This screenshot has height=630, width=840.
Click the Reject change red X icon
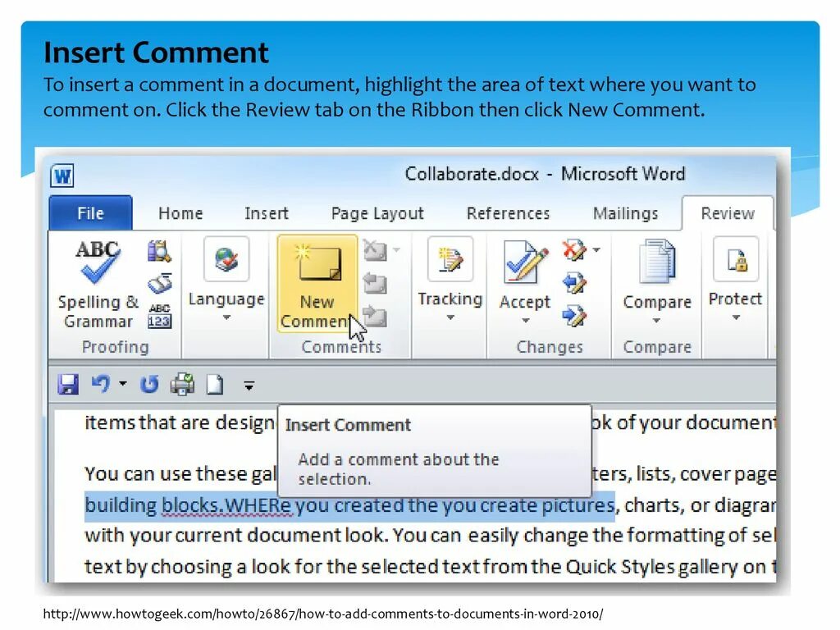pyautogui.click(x=573, y=250)
